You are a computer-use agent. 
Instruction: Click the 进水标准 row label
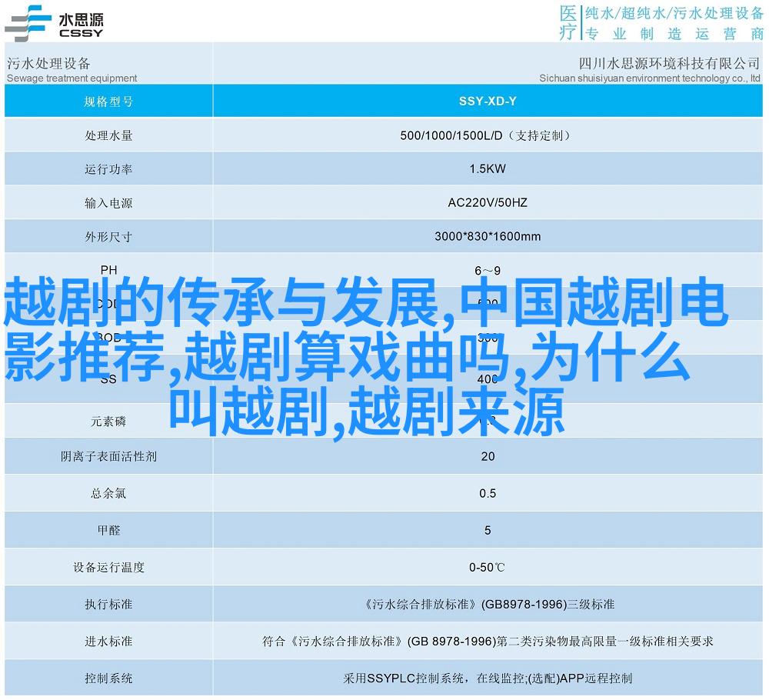point(108,641)
